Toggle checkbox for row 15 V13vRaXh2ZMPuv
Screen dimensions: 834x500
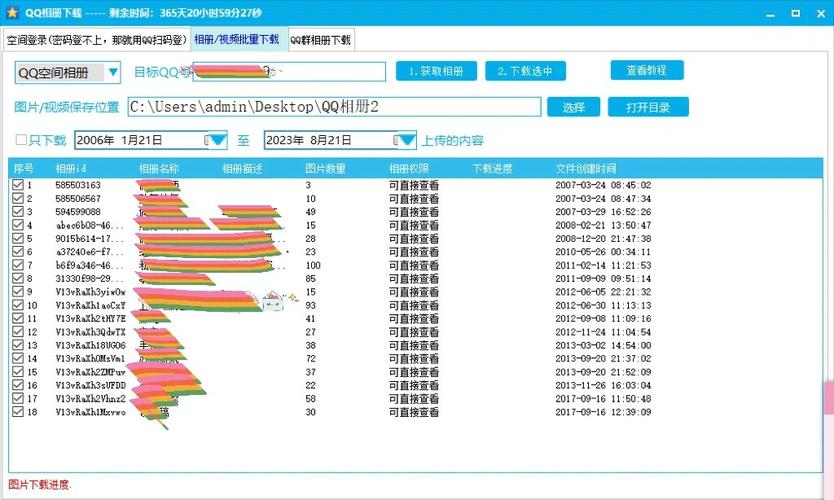(18, 371)
